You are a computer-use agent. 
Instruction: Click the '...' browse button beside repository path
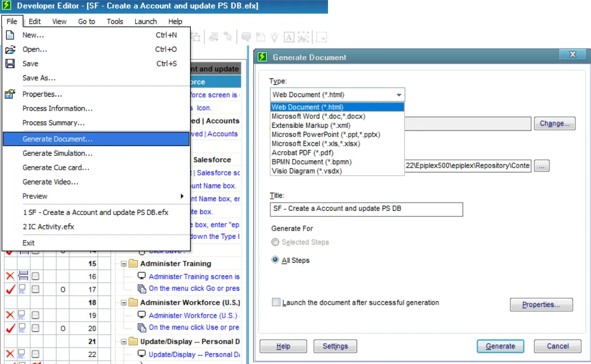[542, 166]
